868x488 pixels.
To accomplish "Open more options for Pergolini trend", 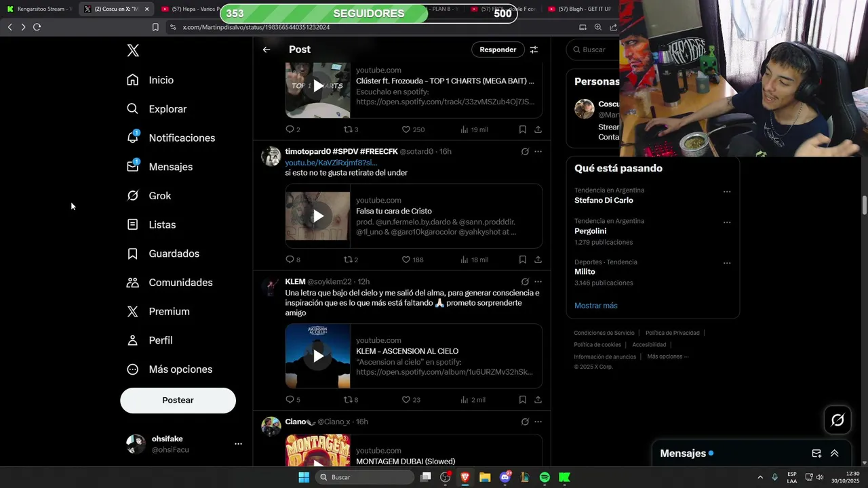I will tap(727, 222).
